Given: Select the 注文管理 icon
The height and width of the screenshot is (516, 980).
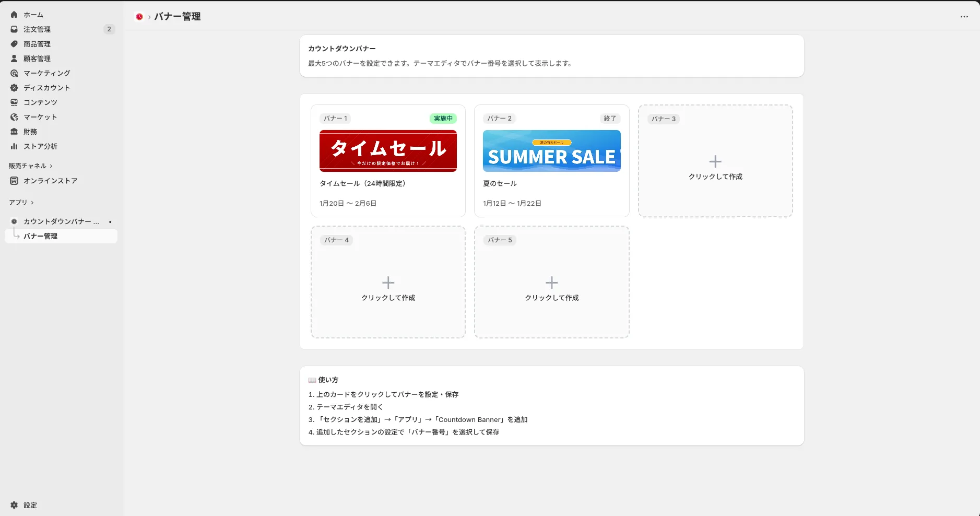Looking at the screenshot, I should [14, 29].
